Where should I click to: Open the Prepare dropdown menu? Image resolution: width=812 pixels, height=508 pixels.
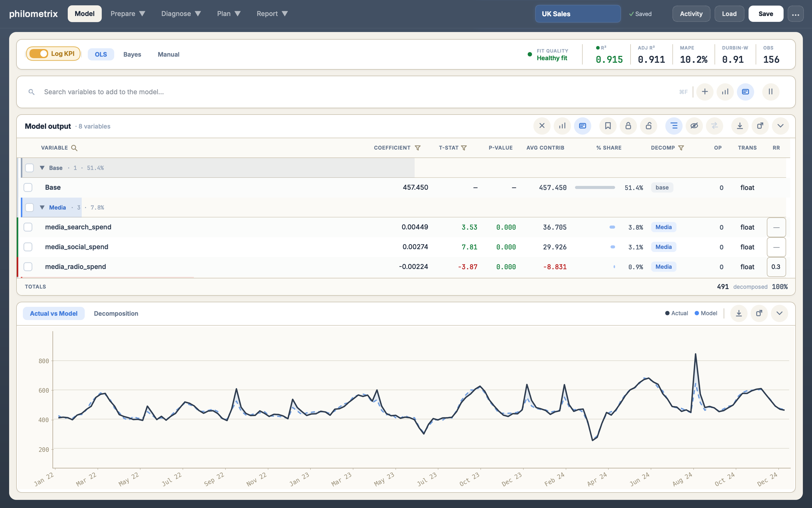tap(128, 14)
